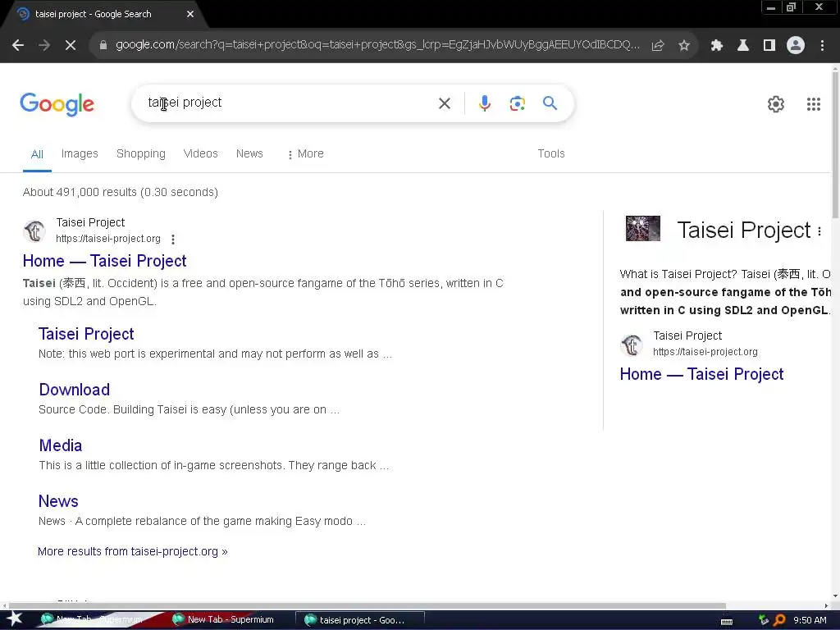
Task: Open the Extensions puzzle piece icon
Action: pos(717,46)
